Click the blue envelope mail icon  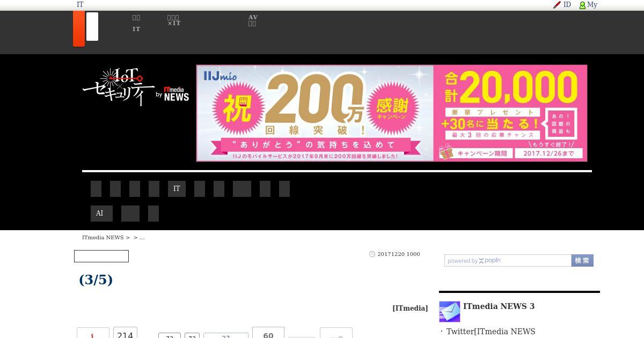[x=450, y=312]
